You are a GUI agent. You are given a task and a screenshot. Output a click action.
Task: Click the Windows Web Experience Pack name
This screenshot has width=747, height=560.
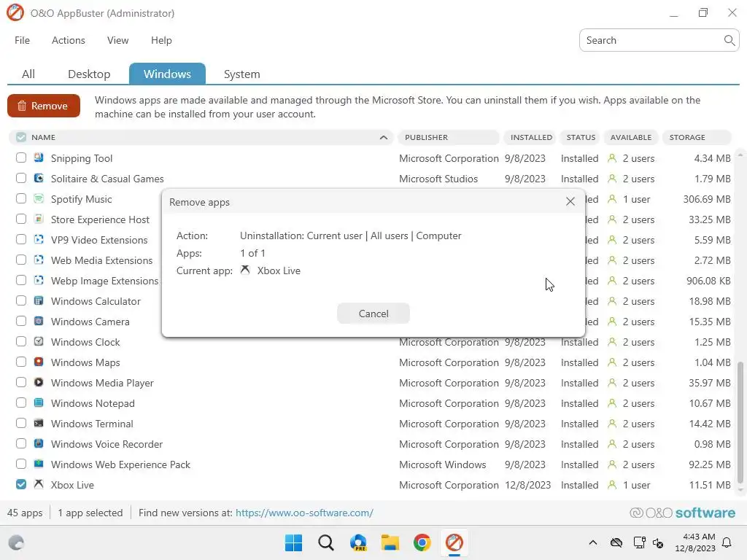pyautogui.click(x=120, y=464)
